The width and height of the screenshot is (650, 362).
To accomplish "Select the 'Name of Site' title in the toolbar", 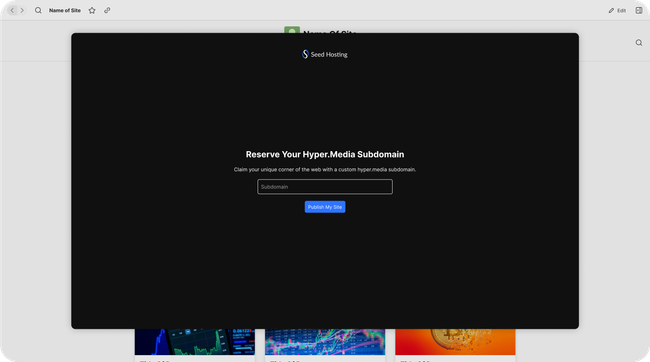I will pos(65,10).
